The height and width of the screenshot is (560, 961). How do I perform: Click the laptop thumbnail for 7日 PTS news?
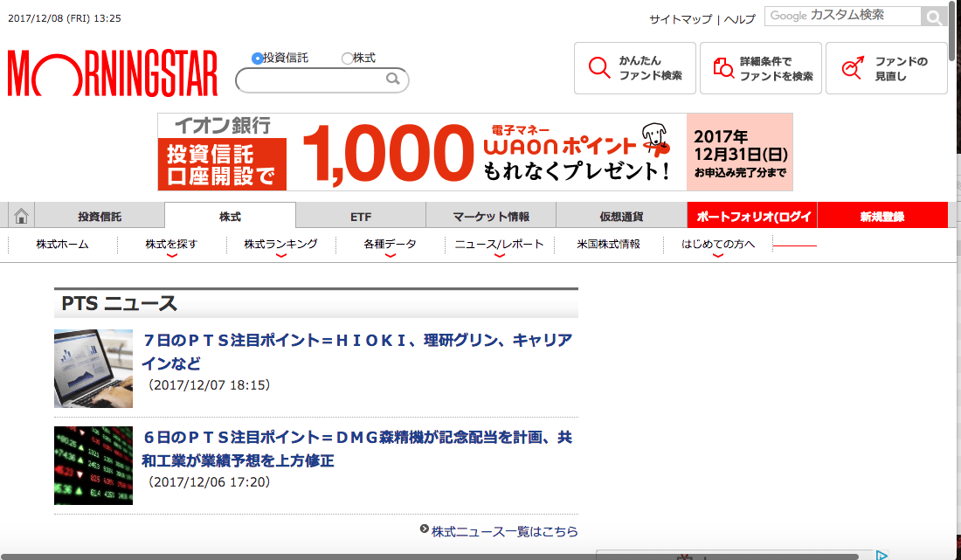(93, 369)
